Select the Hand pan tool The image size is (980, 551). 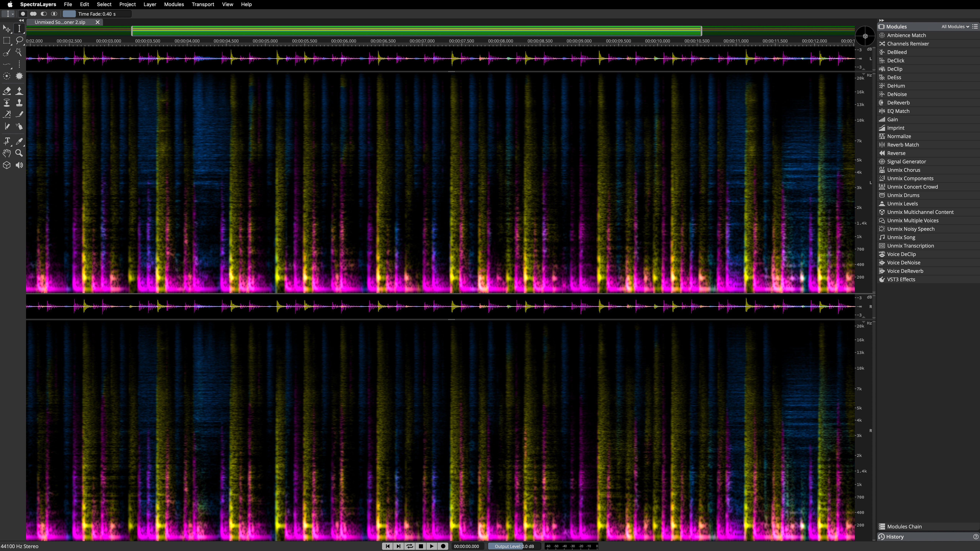pyautogui.click(x=7, y=153)
